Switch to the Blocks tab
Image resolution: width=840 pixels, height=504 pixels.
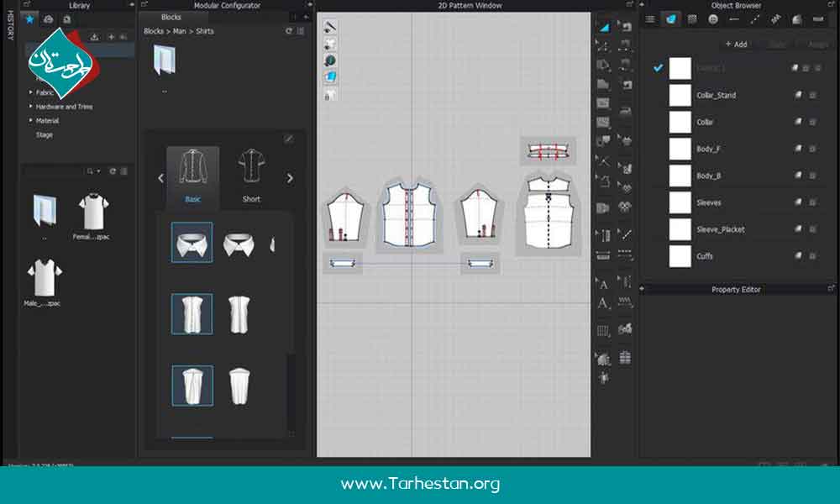coord(171,17)
